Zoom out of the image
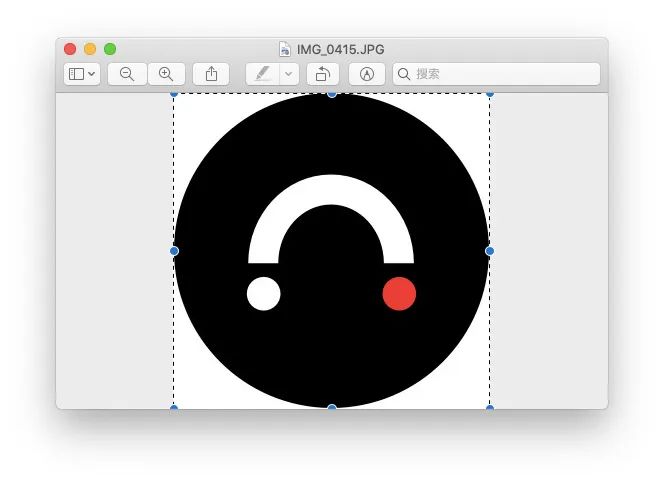Viewport: 664px width, 483px height. [x=127, y=74]
